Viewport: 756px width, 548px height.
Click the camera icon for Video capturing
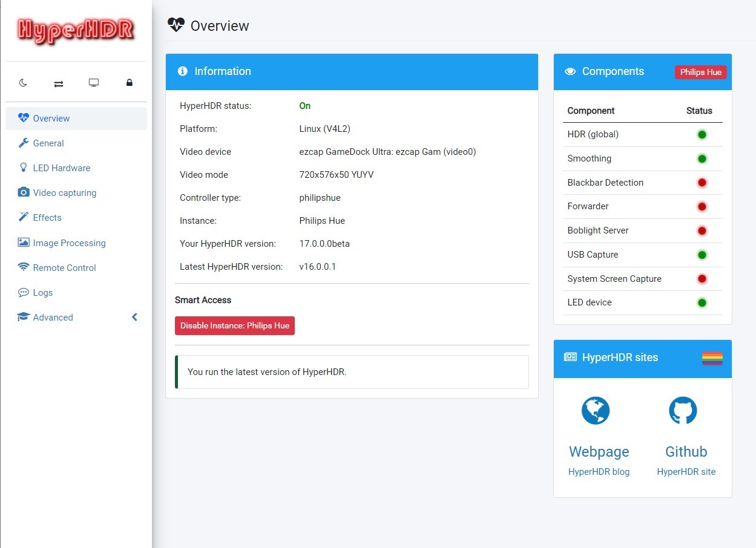click(24, 192)
